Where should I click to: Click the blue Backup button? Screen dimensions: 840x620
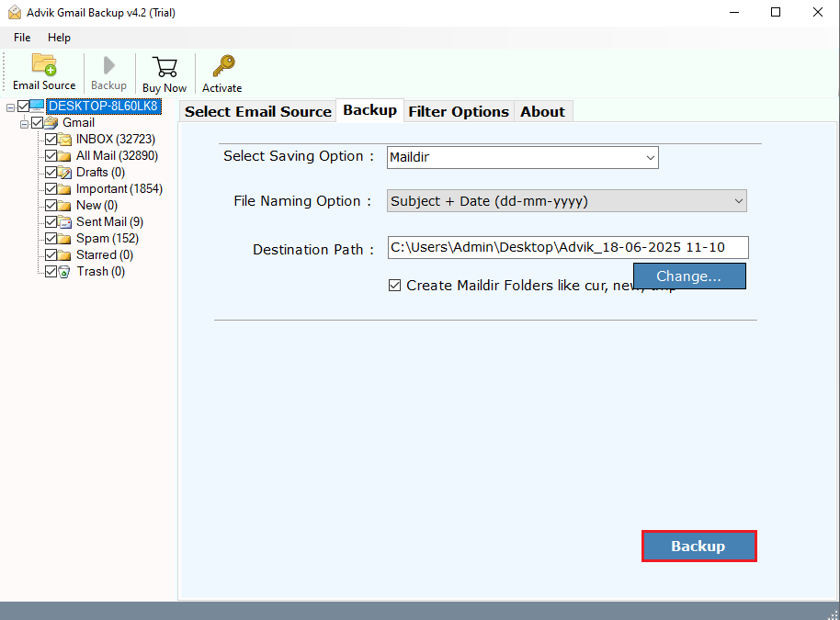698,547
